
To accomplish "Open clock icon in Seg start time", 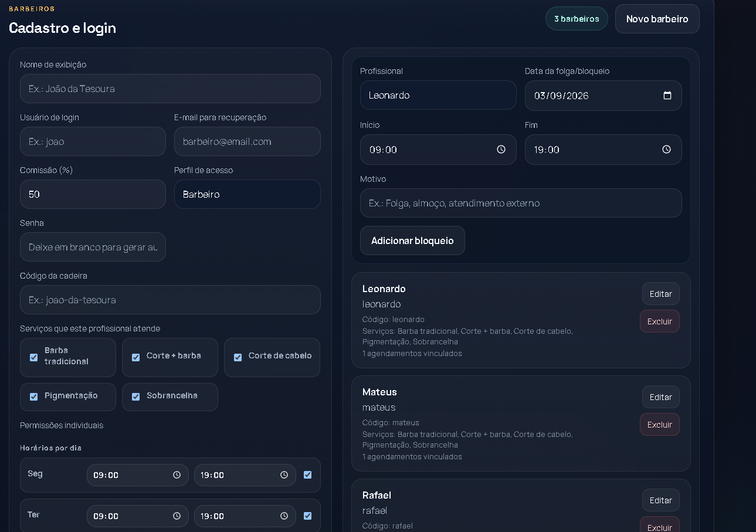I will click(177, 475).
